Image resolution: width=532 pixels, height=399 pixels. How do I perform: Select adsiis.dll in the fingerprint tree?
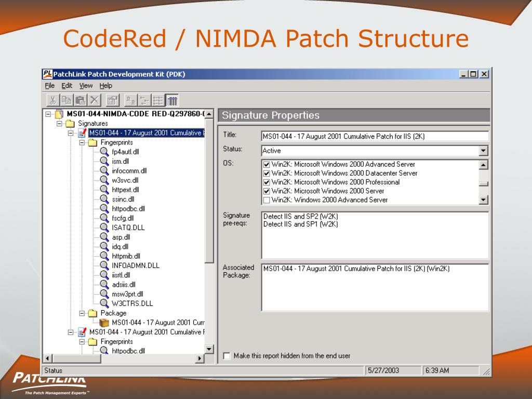(x=124, y=285)
